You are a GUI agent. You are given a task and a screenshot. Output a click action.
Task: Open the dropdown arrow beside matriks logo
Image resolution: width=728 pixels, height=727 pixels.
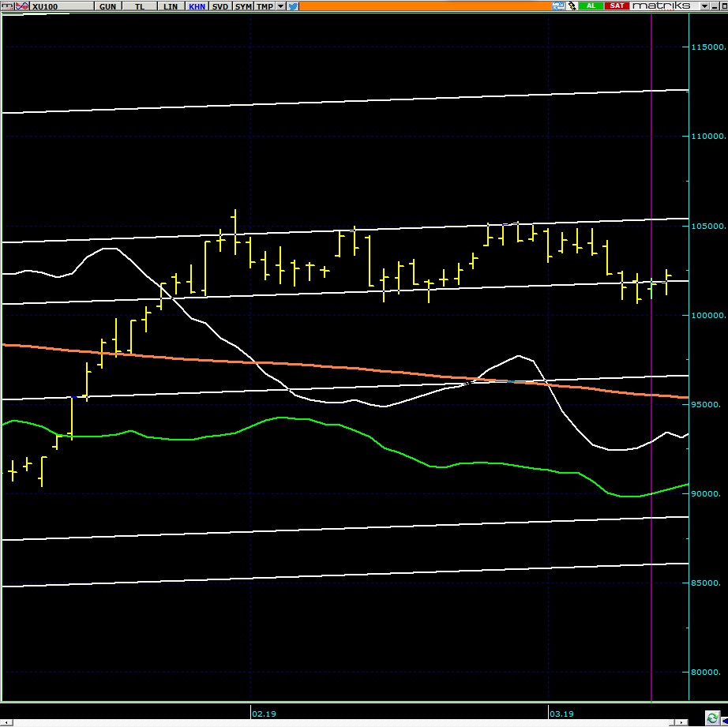tap(704, 6)
